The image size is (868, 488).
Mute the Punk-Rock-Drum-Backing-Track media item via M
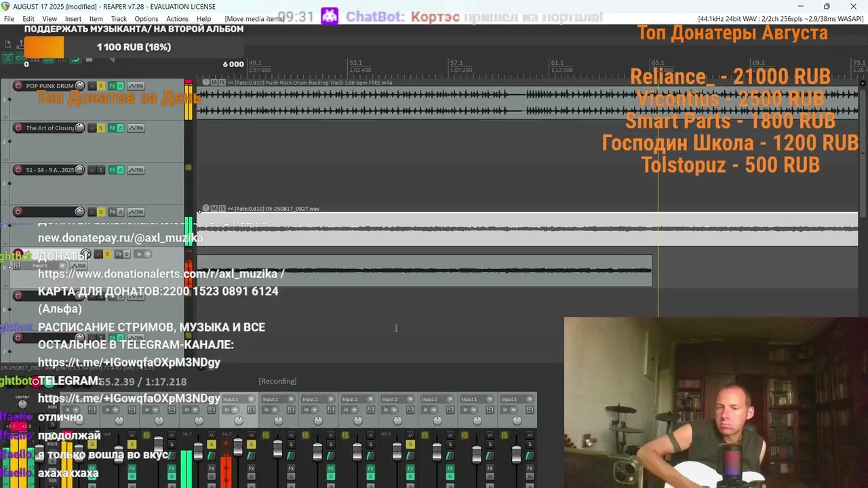tap(214, 83)
